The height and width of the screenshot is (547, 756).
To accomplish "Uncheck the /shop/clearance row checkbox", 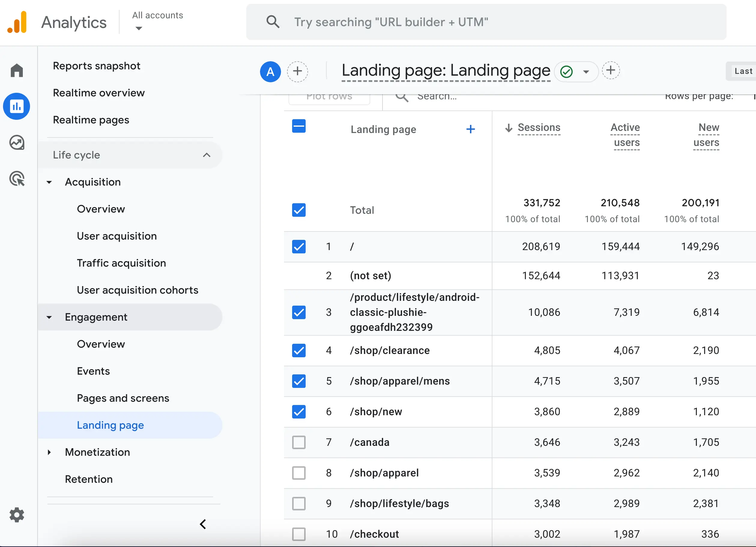I will coord(299,350).
